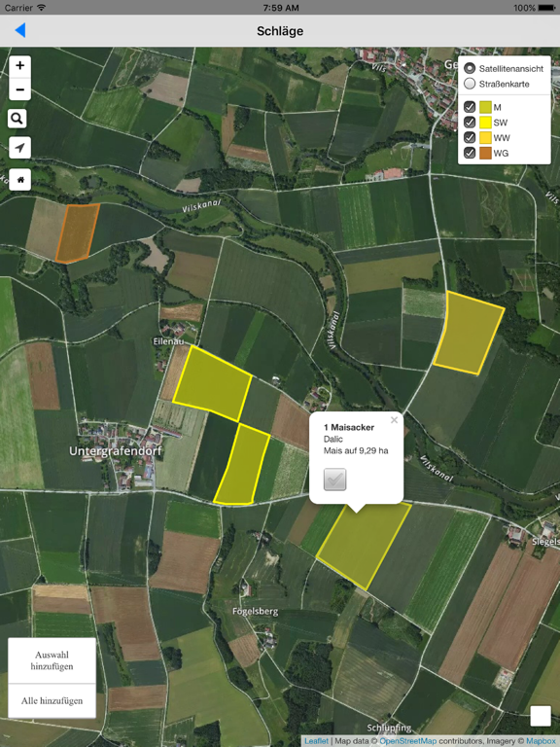
Task: Zoom in with the plus button
Action: click(20, 66)
